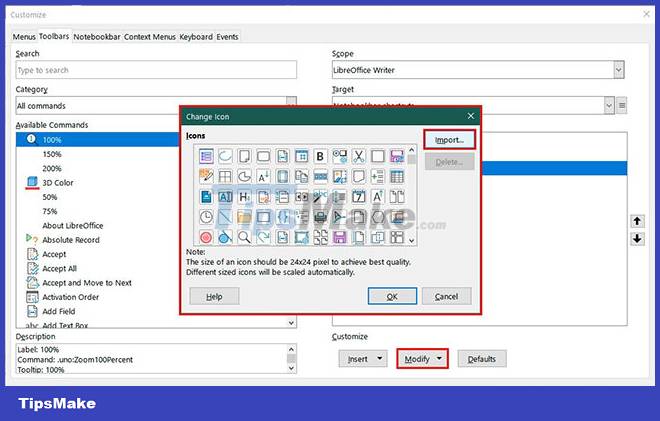660x421 pixels.
Task: Open the Category combo box All commands
Action: [156, 105]
